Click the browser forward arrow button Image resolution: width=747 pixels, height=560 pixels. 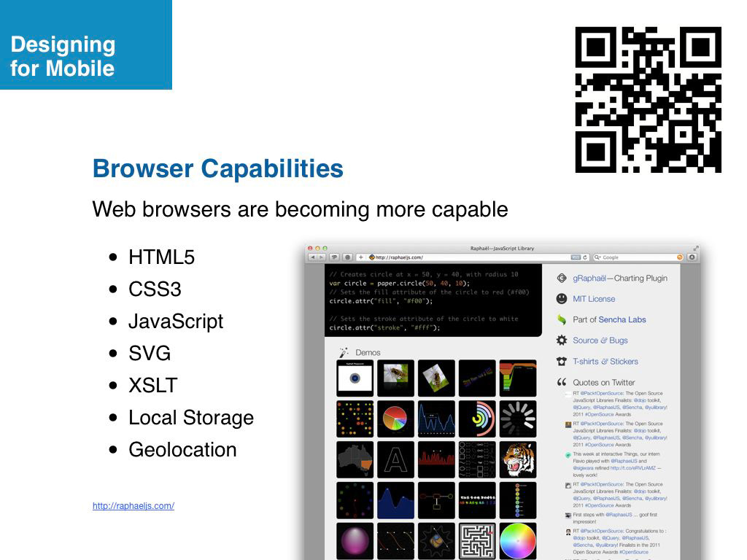[322, 257]
